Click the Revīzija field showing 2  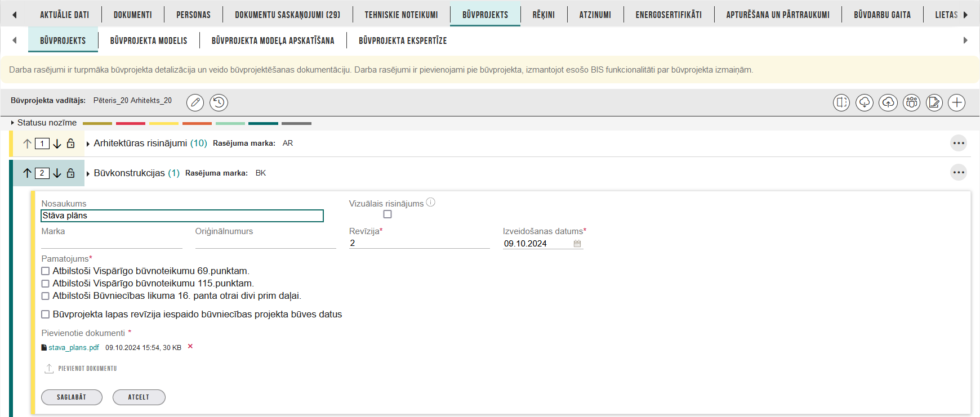[420, 243]
